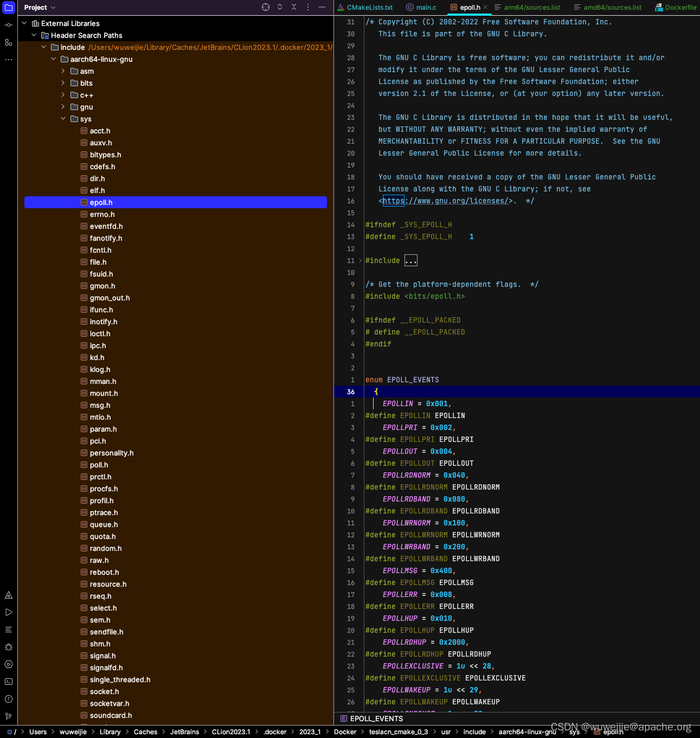The width and height of the screenshot is (700, 738).
Task: Switch to the CMakeLists.txt tab
Action: (x=365, y=8)
